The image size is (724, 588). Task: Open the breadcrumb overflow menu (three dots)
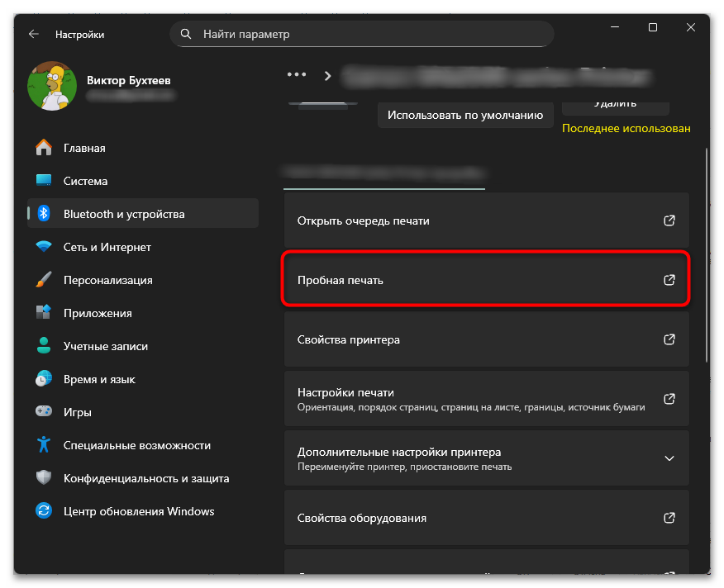point(296,73)
